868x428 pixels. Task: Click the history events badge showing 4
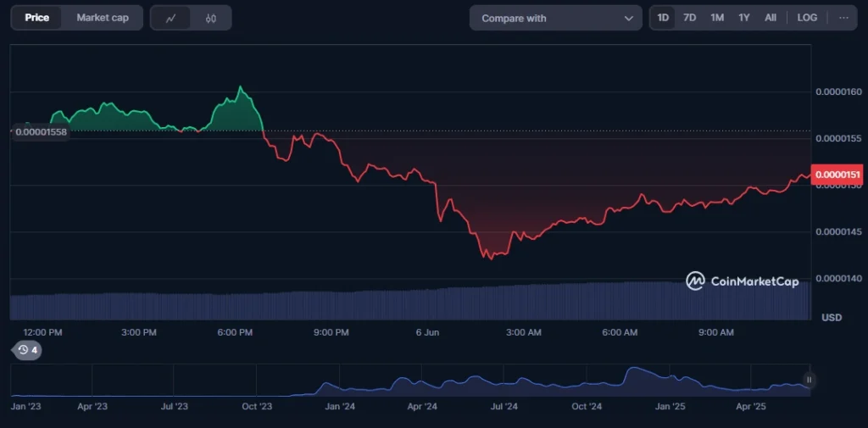27,349
